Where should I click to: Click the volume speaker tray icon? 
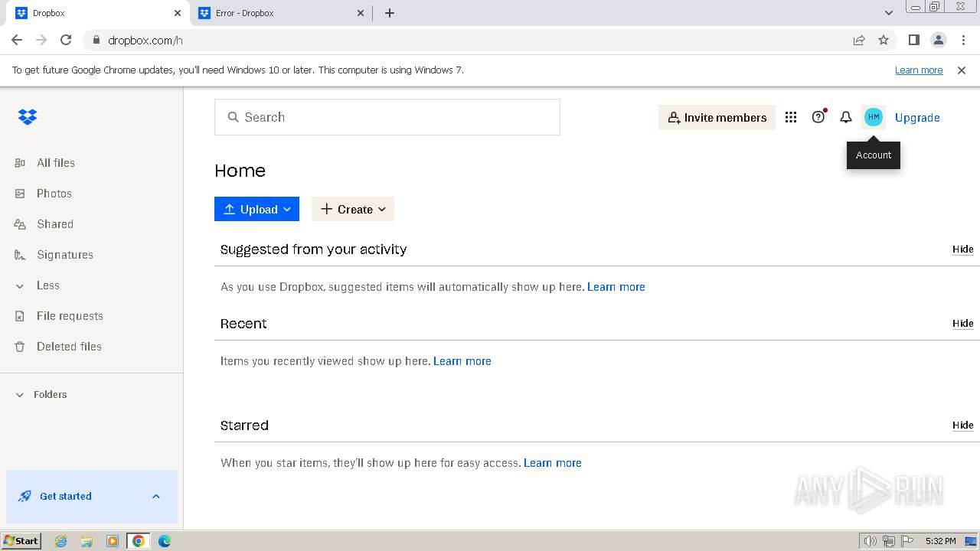870,541
